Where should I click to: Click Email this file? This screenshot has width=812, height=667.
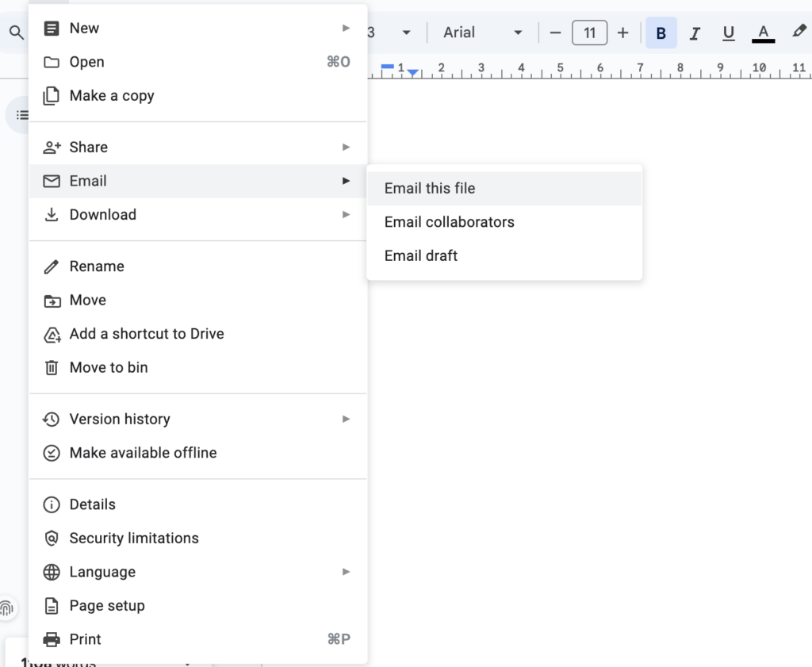[504, 189]
